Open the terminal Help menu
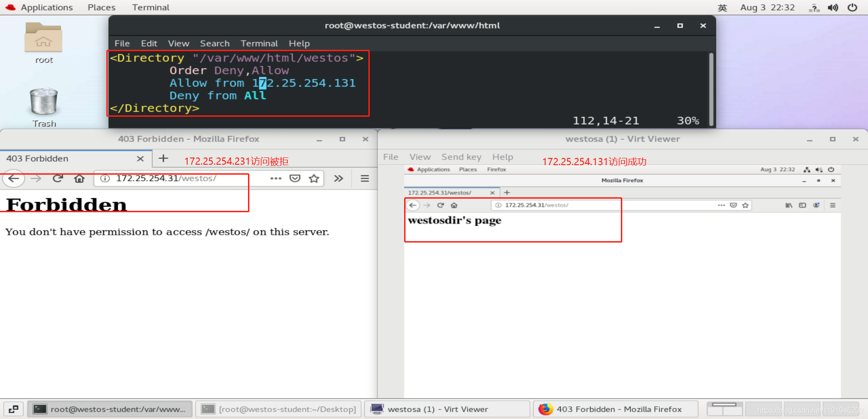The height and width of the screenshot is (419, 868). [x=299, y=43]
